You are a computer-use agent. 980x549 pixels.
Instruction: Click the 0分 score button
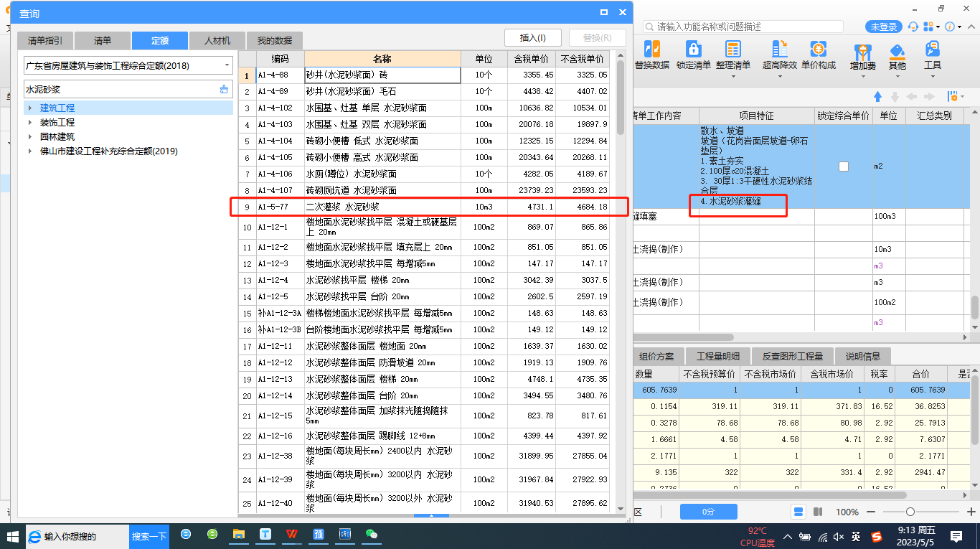tap(709, 512)
